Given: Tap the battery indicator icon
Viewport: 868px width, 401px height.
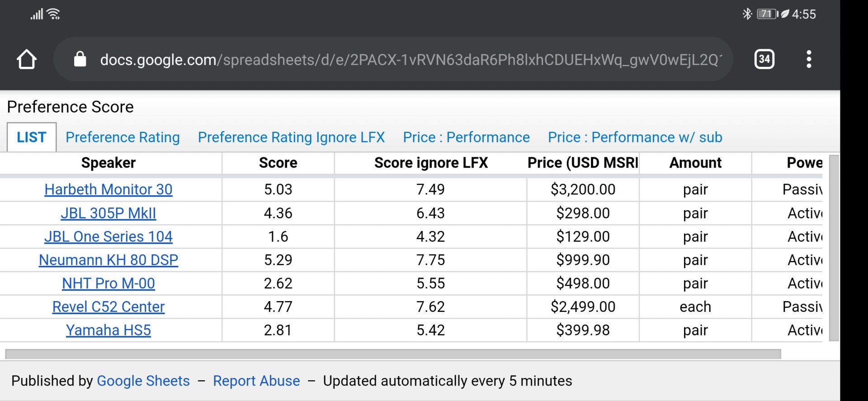Looking at the screenshot, I should (767, 14).
